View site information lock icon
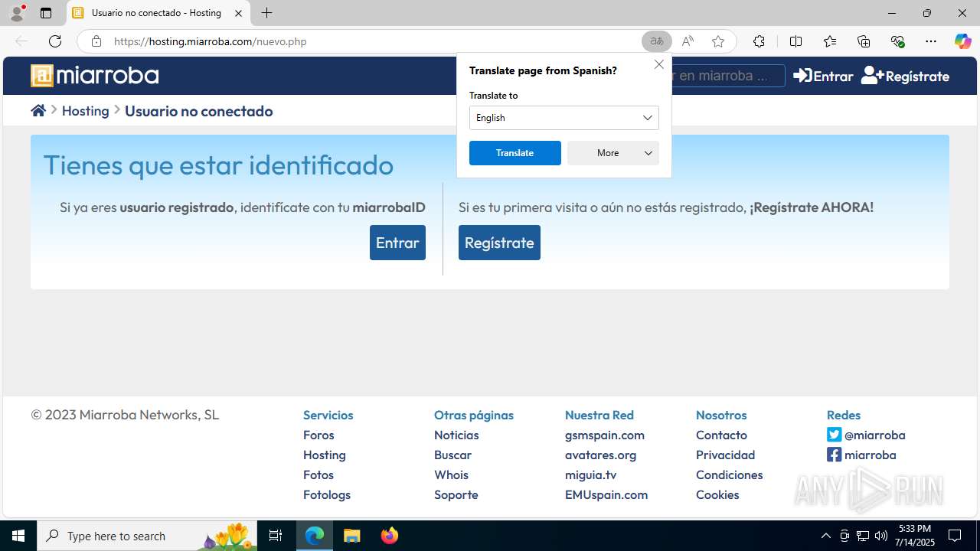 tap(96, 41)
